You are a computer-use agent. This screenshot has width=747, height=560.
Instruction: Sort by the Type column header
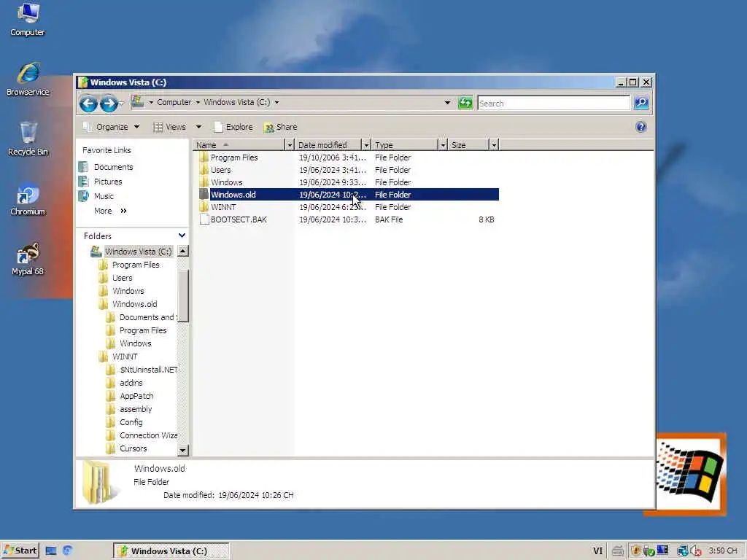(405, 145)
